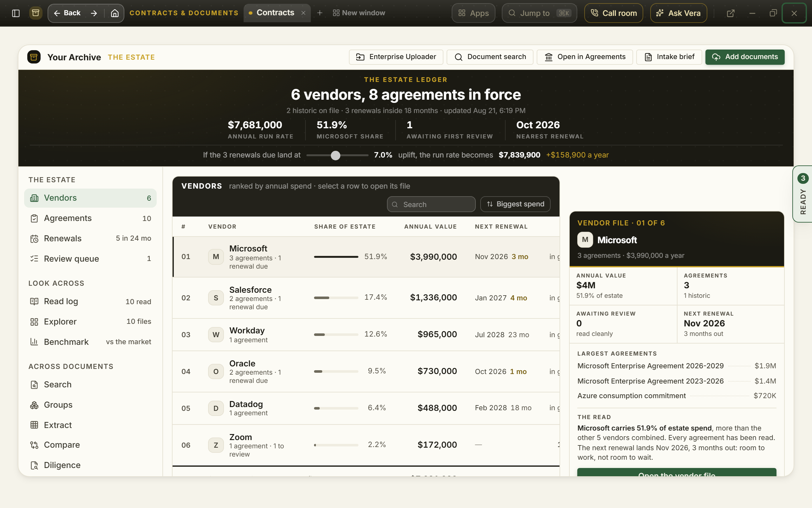812x508 pixels.
Task: Open the Review queue
Action: (x=90, y=259)
